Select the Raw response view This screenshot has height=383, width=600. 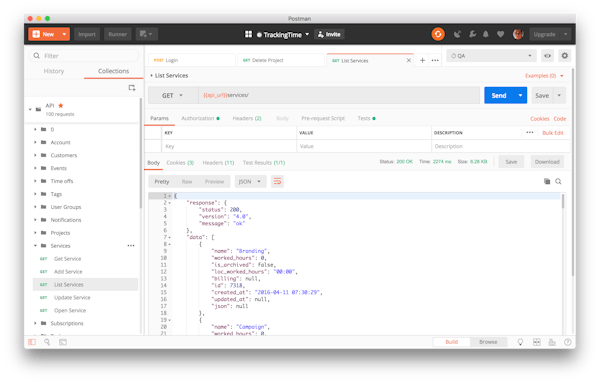pyautogui.click(x=187, y=181)
